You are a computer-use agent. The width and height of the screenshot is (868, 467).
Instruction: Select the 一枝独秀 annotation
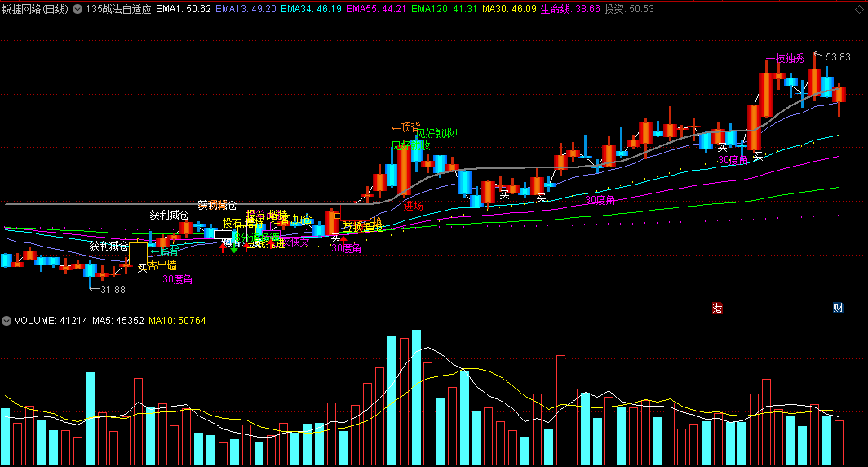786,58
